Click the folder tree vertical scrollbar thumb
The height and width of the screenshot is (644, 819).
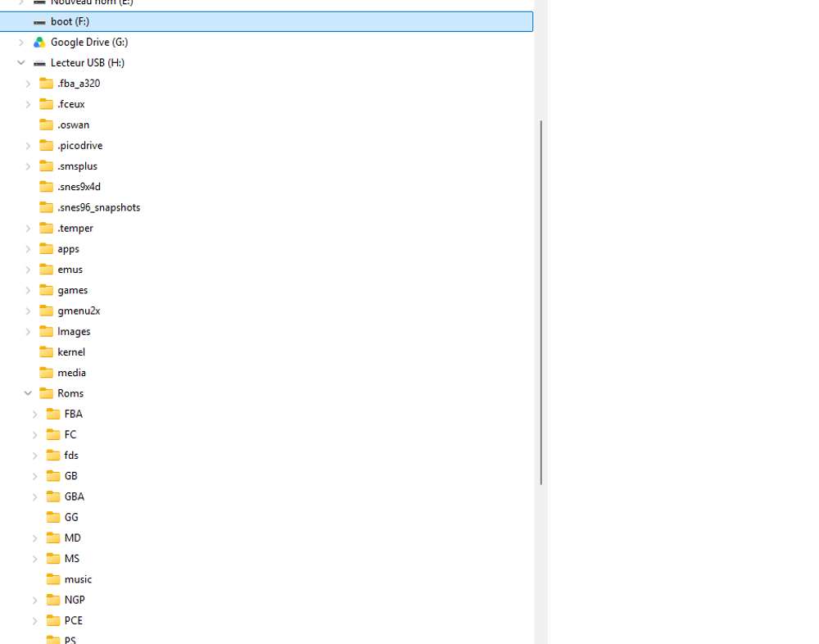coord(541,302)
